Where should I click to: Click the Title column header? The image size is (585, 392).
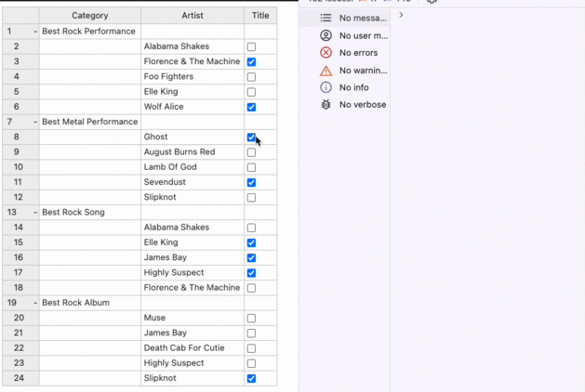pos(260,16)
